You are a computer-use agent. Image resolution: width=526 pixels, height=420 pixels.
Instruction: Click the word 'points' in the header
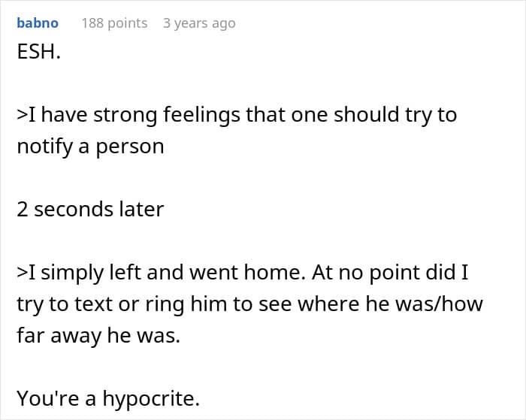click(x=128, y=23)
